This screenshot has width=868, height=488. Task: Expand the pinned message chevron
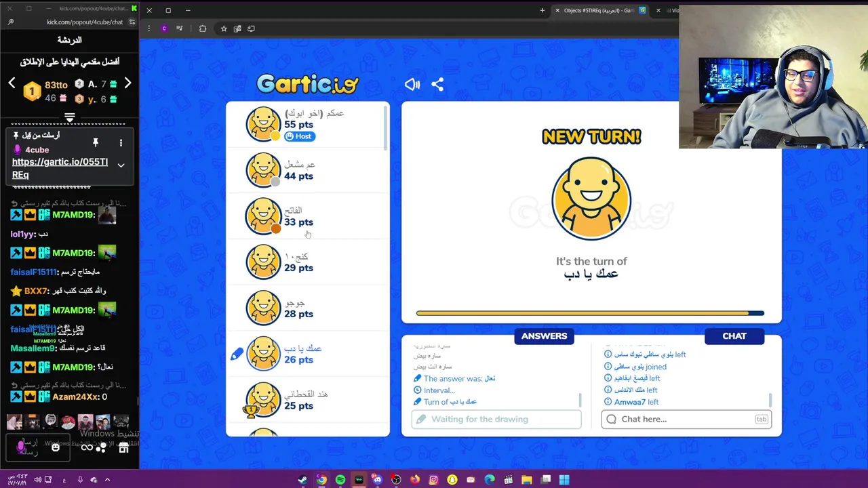pos(121,165)
